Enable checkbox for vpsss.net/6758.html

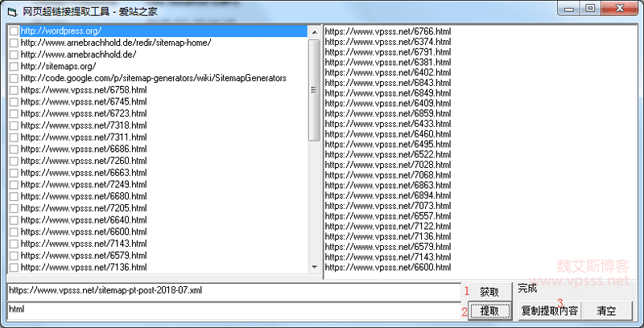pyautogui.click(x=14, y=90)
